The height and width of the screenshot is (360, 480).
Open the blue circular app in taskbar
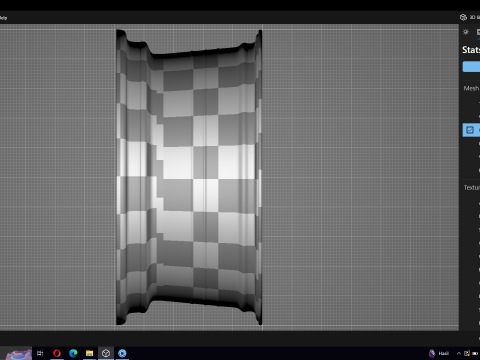tap(122, 353)
